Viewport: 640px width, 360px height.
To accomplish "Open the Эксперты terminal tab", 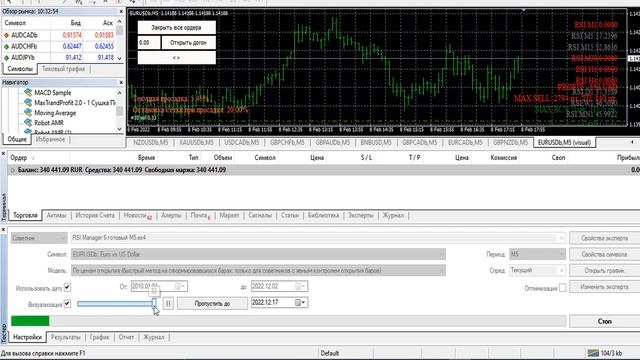I will tap(361, 216).
